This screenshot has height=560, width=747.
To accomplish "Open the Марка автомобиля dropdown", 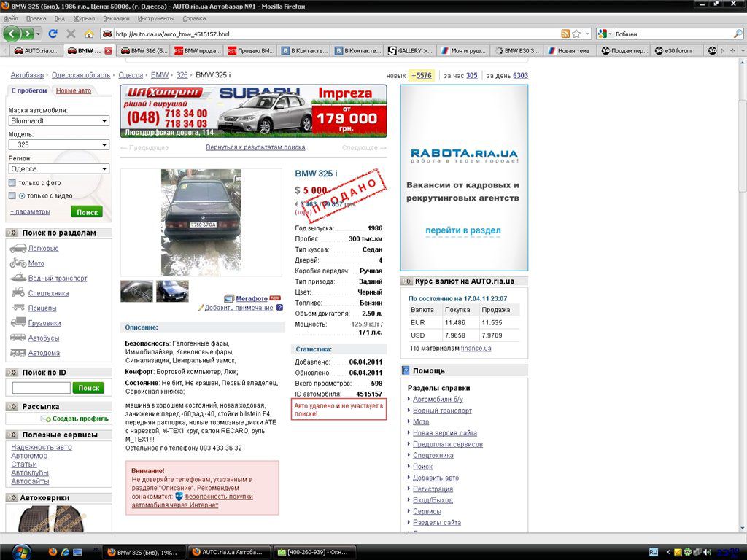I will tap(58, 121).
